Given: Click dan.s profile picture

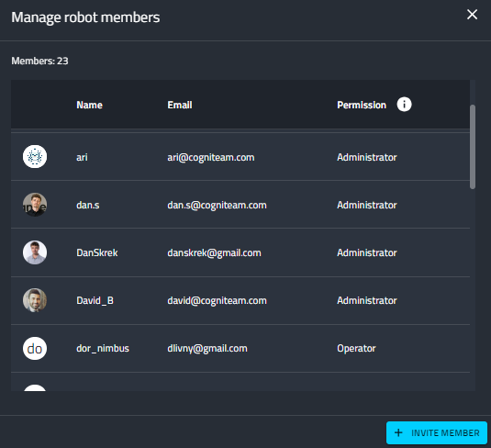Looking at the screenshot, I should point(35,205).
